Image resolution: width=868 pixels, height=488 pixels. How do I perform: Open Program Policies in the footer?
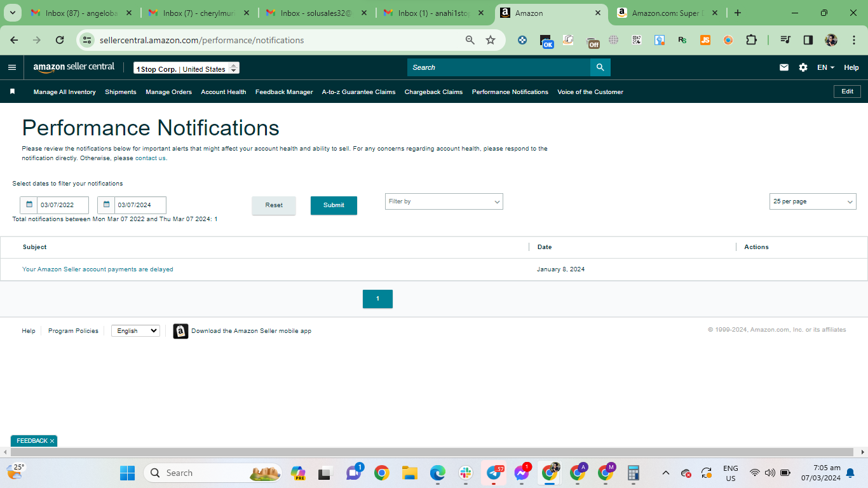click(x=73, y=331)
